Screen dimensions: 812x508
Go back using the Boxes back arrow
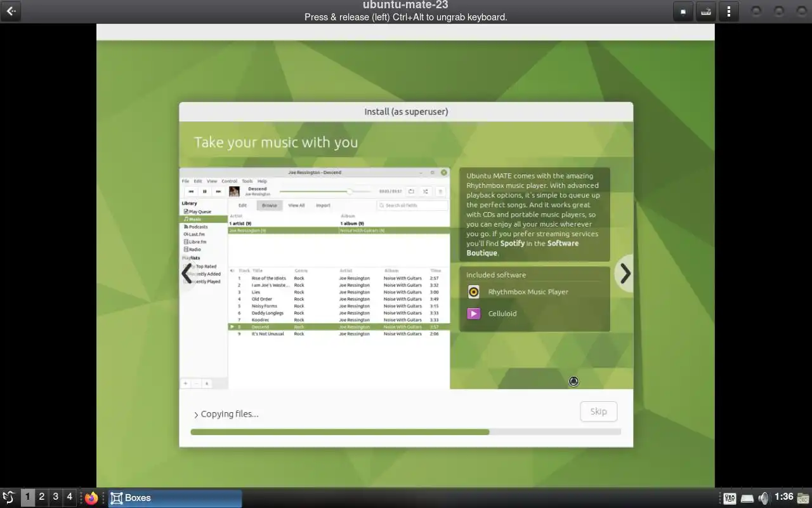(x=11, y=11)
